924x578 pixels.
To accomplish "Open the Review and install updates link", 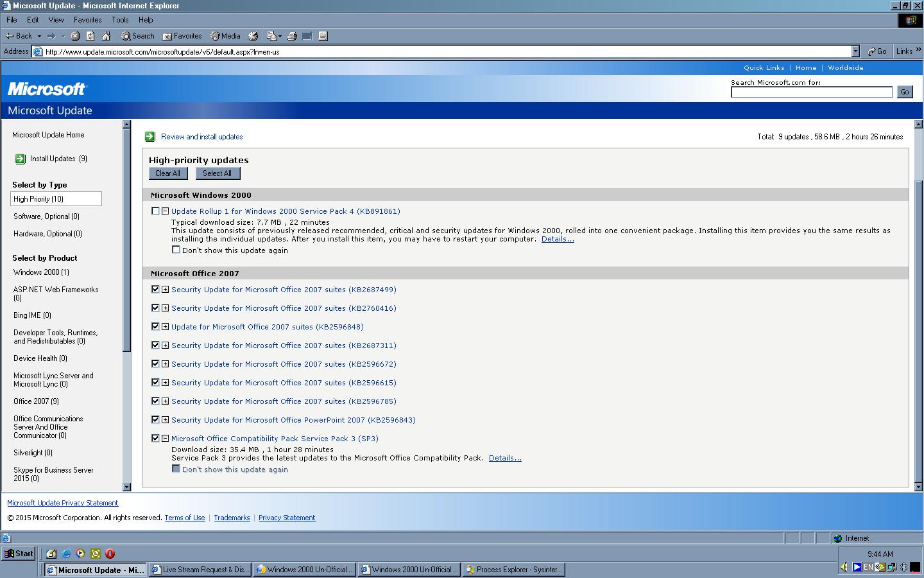I will [201, 137].
